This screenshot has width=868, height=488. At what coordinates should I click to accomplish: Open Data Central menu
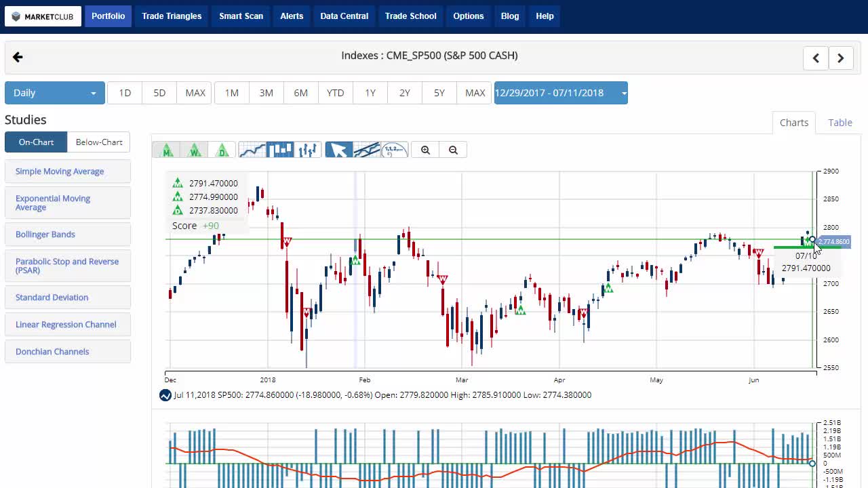pyautogui.click(x=344, y=16)
